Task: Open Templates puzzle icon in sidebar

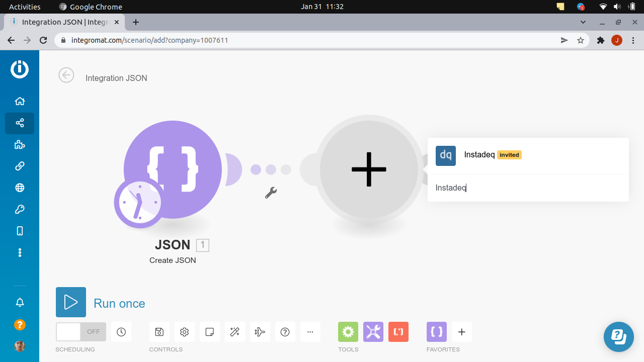Action: [x=20, y=145]
